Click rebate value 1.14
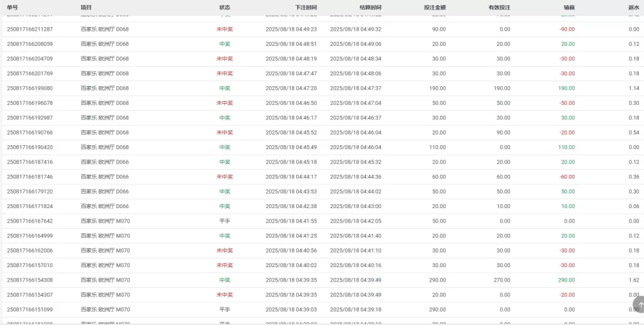This screenshot has height=325, width=644. click(634, 88)
